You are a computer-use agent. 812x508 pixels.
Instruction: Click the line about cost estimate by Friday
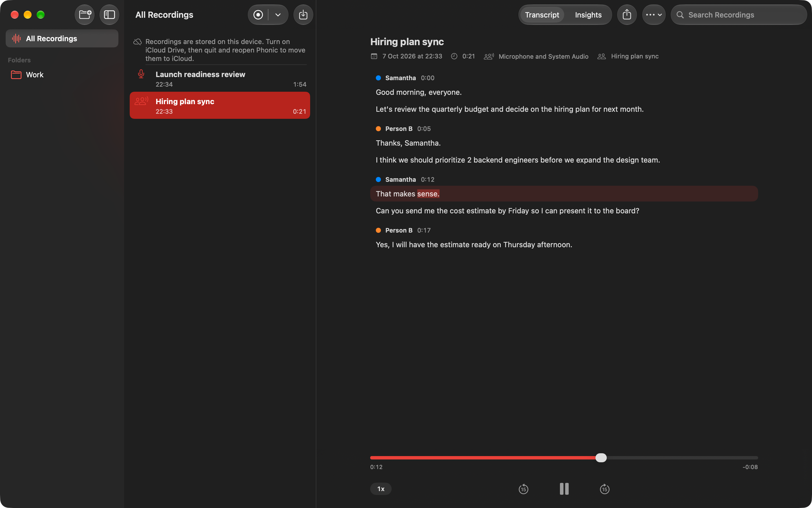click(x=507, y=211)
